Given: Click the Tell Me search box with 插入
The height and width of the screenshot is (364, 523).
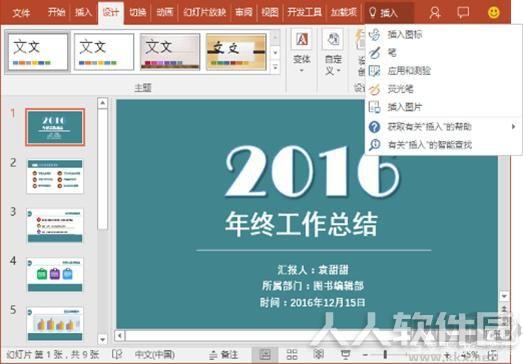Looking at the screenshot, I should [389, 13].
